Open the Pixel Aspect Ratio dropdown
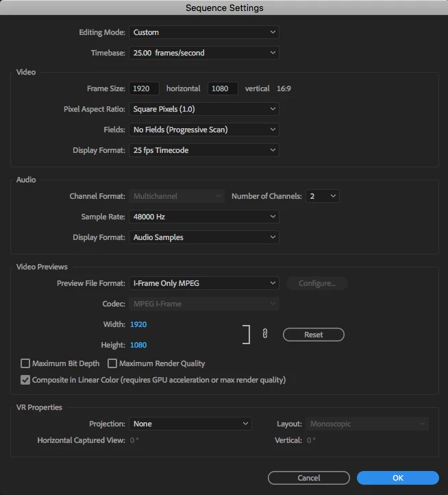Viewport: 448px width, 495px height. coord(204,109)
